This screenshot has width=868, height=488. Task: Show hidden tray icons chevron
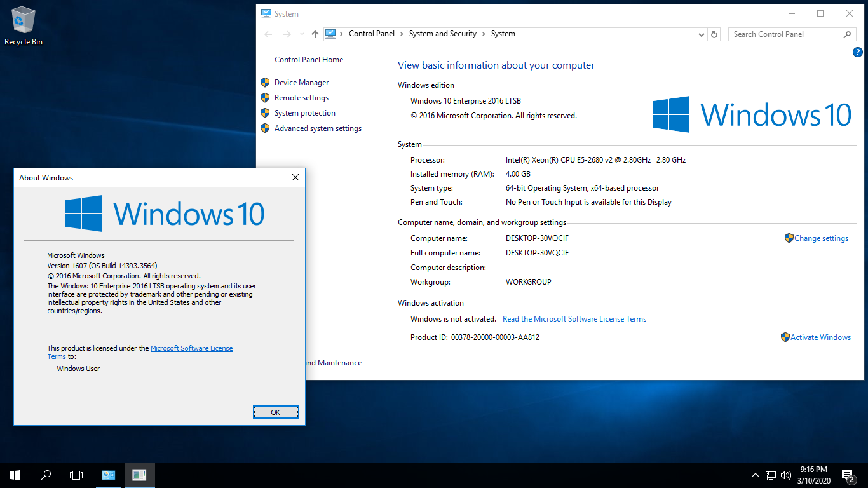(755, 475)
